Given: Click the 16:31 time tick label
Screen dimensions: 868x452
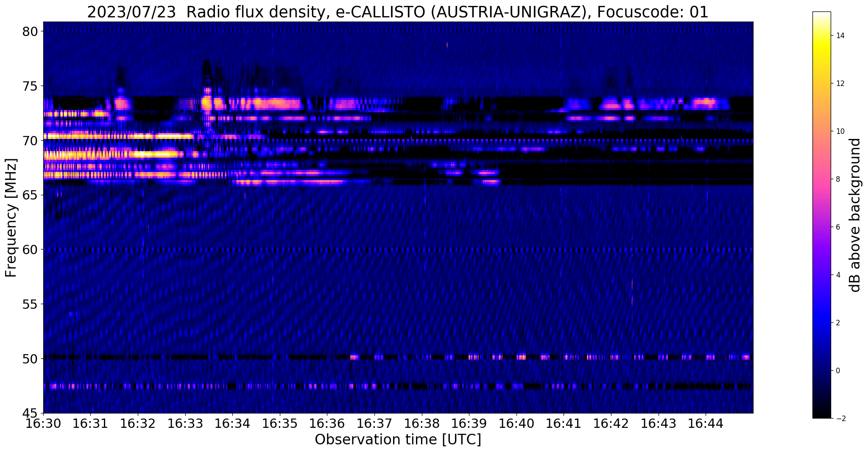Looking at the screenshot, I should 90,424.
